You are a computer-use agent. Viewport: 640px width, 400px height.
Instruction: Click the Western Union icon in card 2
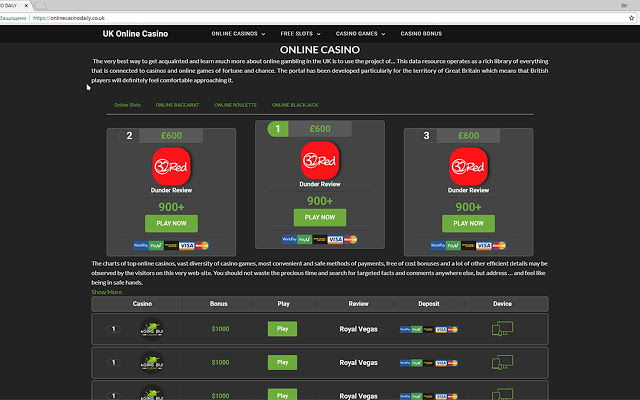point(171,245)
